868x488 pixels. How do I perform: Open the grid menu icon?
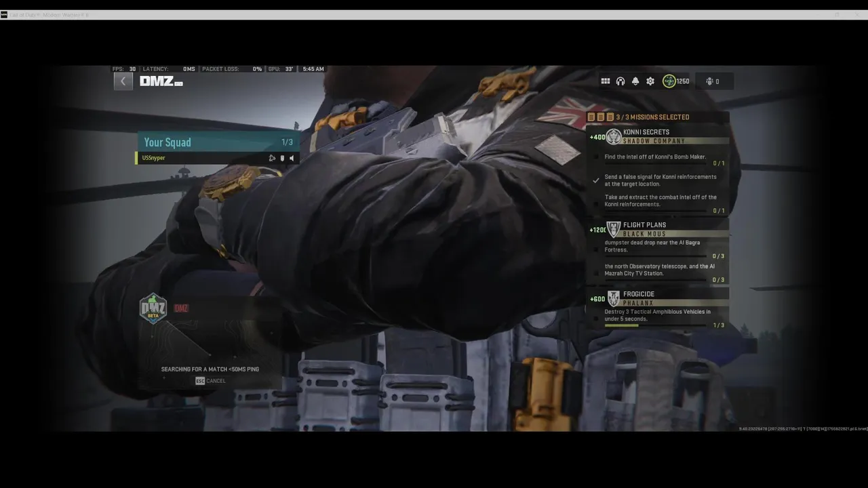606,81
